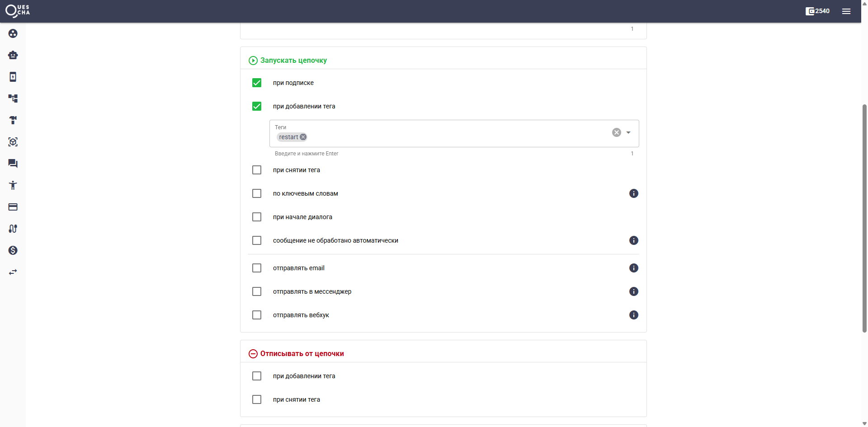Click the swap arrows sidebar icon
The height and width of the screenshot is (427, 868).
(x=13, y=272)
